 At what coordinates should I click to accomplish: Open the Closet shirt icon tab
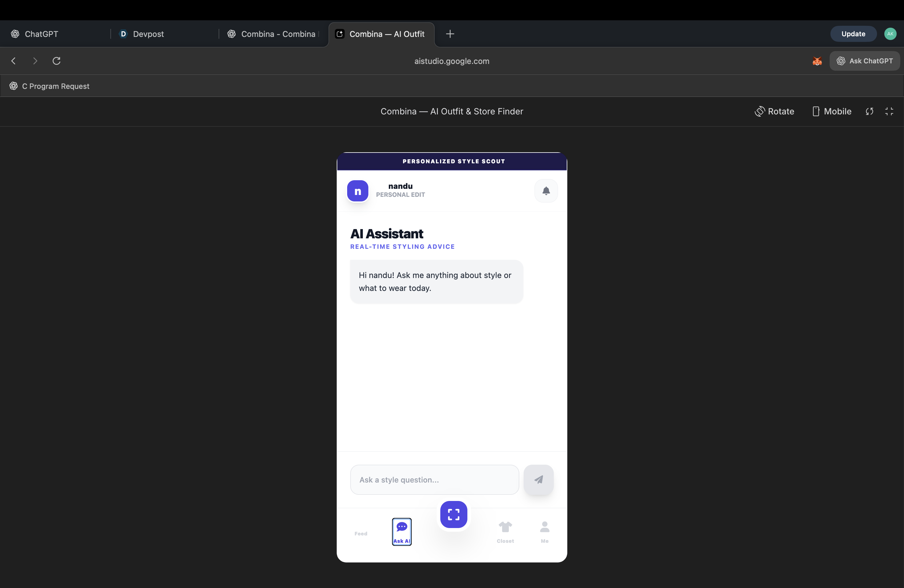(505, 531)
